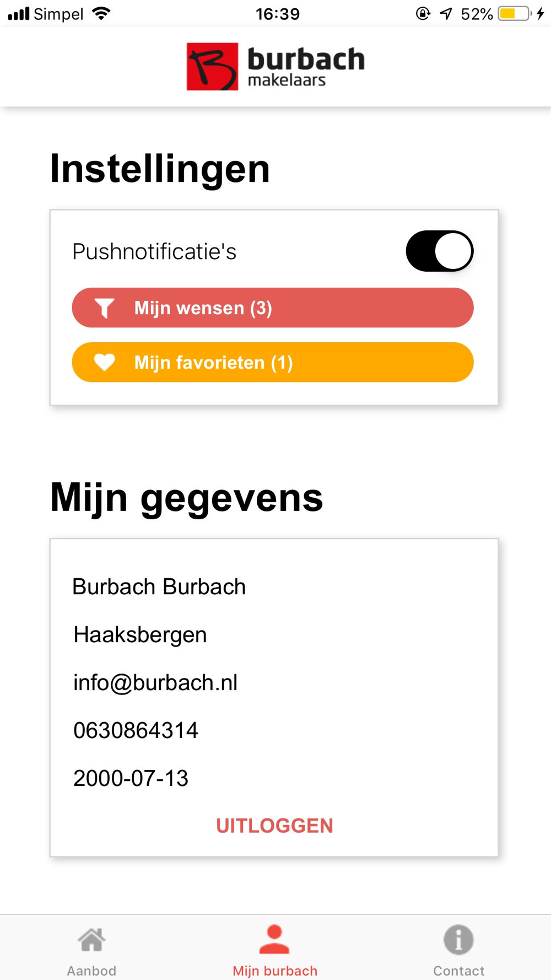This screenshot has width=551, height=980.
Task: Tap the Burbach makelaars logo
Action: (275, 67)
